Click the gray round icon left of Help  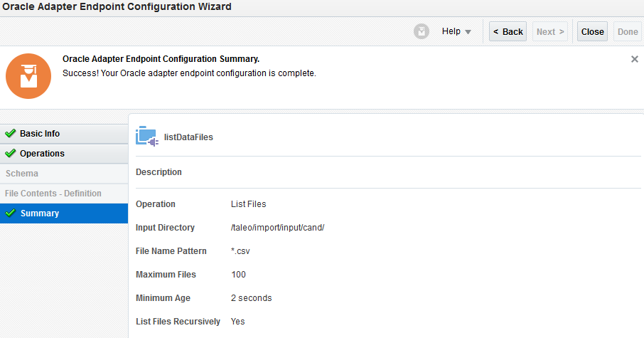422,31
